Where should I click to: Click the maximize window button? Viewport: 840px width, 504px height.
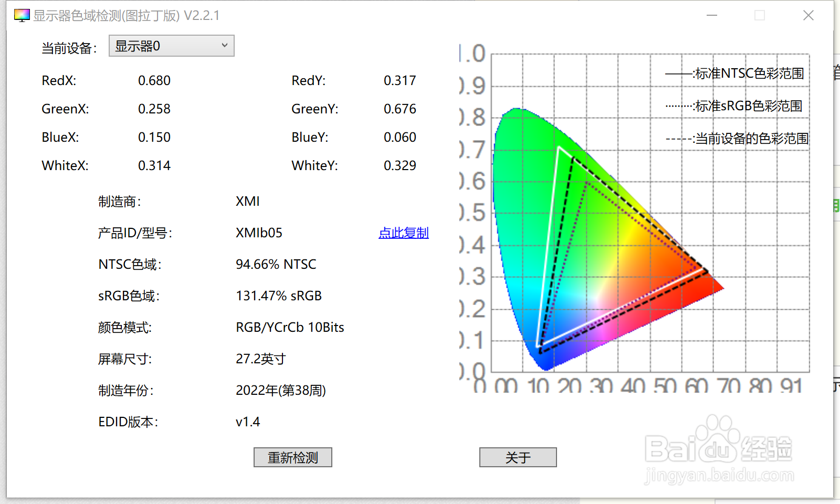(760, 15)
